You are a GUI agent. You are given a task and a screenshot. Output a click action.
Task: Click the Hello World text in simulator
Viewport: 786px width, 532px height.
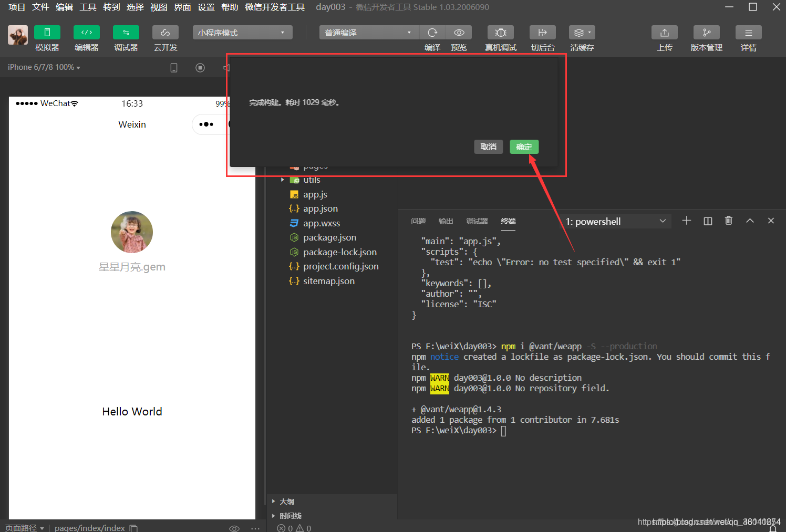pyautogui.click(x=132, y=412)
